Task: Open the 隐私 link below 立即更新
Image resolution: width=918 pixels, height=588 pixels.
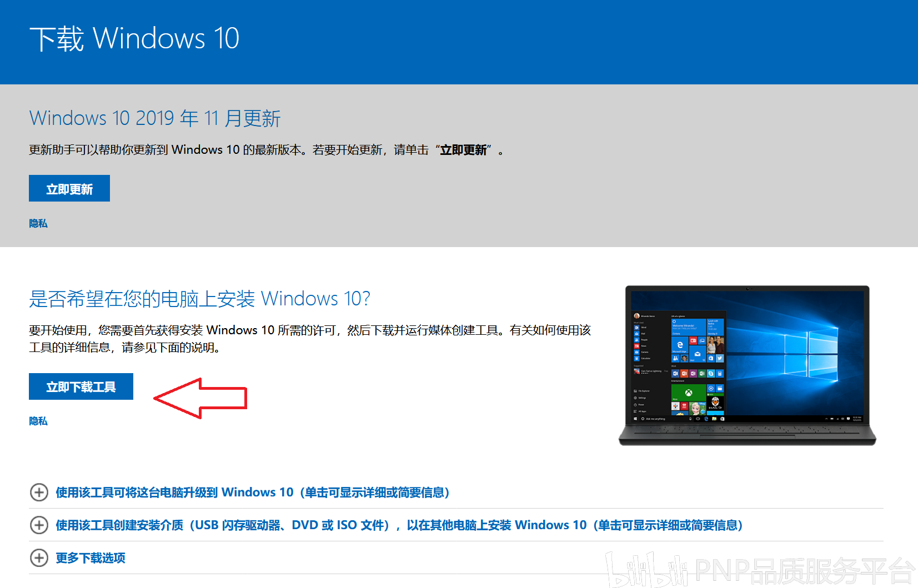Action: click(x=38, y=223)
